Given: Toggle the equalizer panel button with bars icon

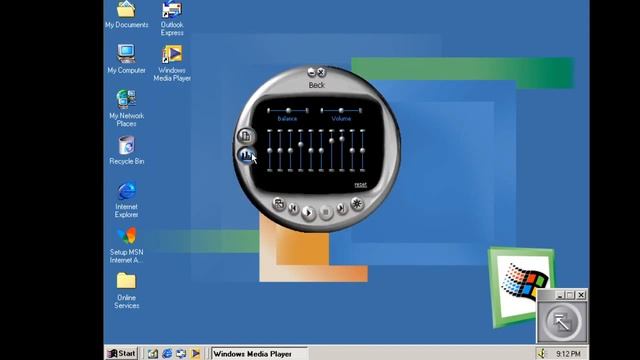Looking at the screenshot, I should click(x=246, y=155).
